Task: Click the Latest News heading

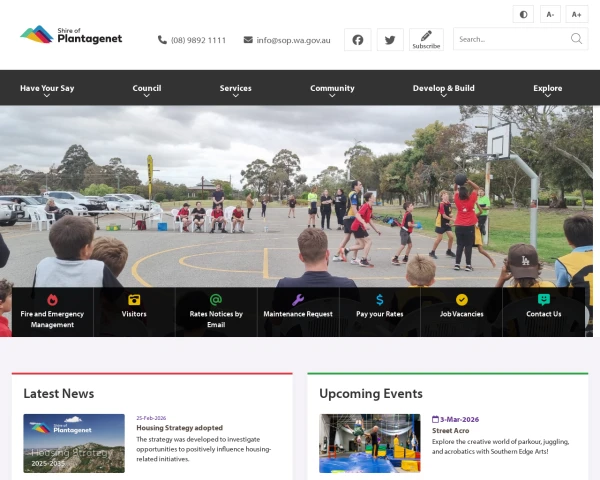Action: click(x=59, y=393)
